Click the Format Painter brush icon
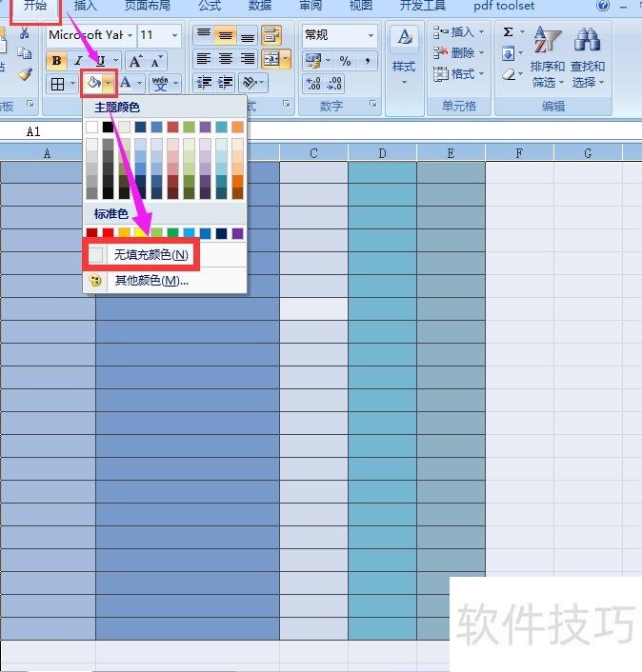The width and height of the screenshot is (642, 672). pyautogui.click(x=25, y=74)
